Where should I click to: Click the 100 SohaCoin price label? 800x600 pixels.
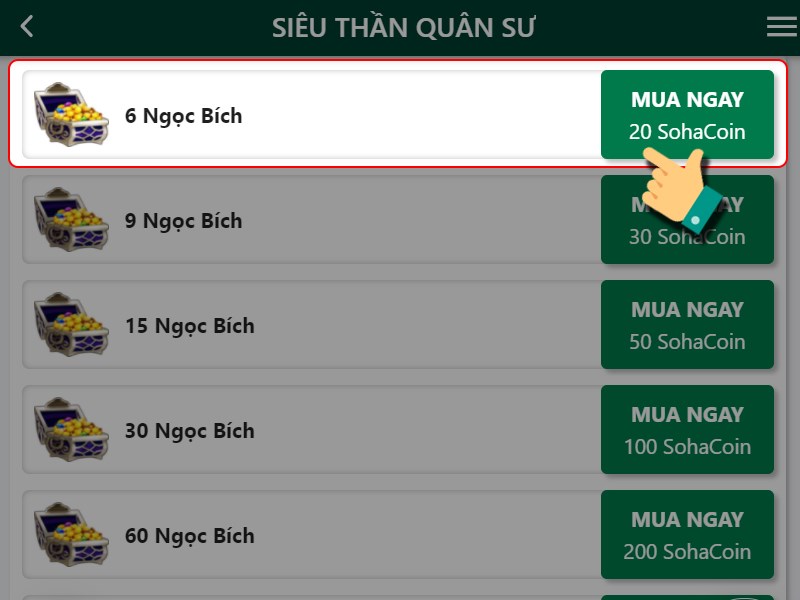[687, 446]
